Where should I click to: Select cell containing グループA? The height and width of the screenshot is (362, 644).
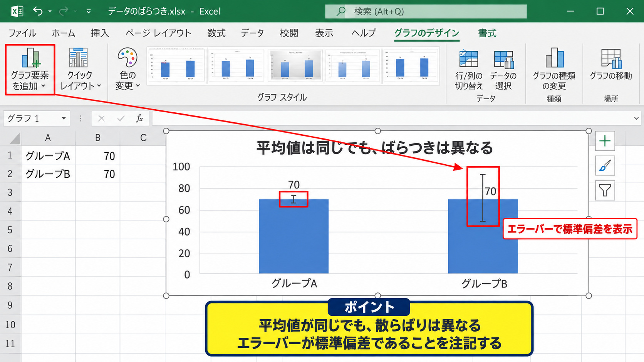click(48, 156)
